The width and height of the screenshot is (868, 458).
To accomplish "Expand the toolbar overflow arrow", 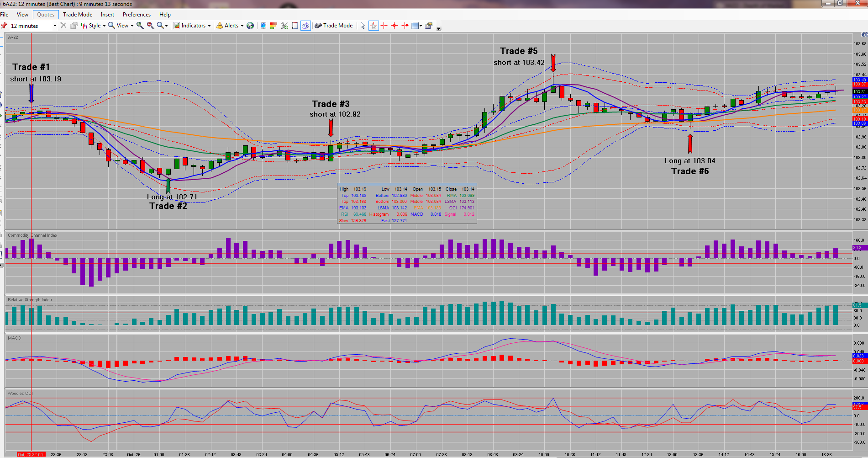I will point(439,28).
